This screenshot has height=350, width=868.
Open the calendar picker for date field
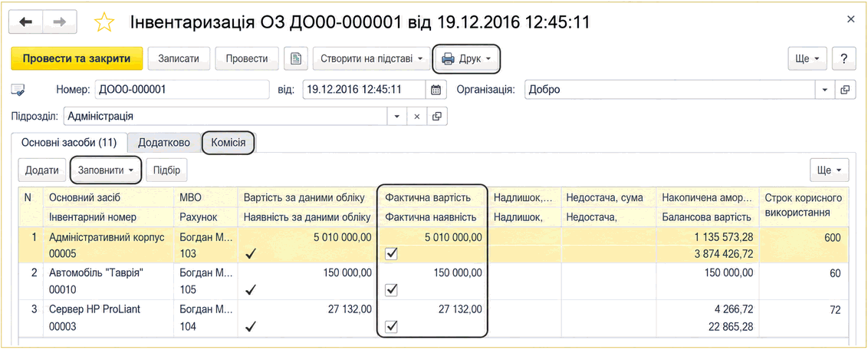436,89
